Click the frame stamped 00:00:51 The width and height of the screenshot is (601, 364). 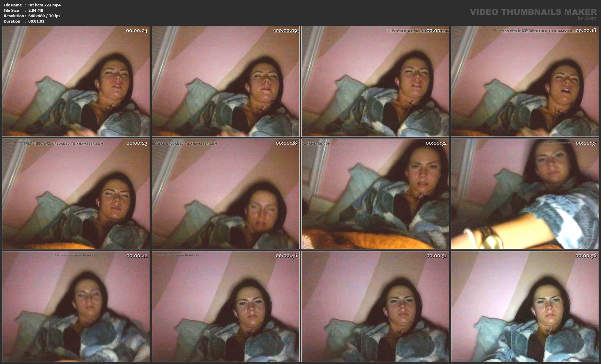(375, 306)
